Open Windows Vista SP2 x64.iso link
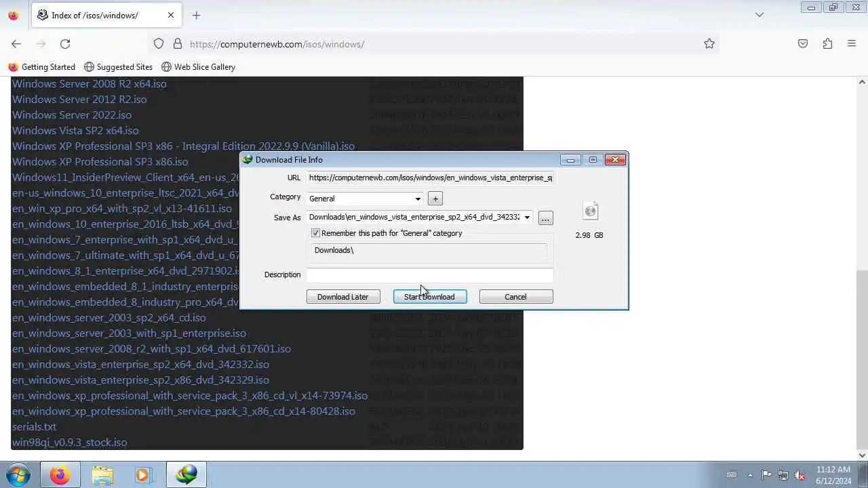Viewport: 868px width, 488px height. point(75,131)
